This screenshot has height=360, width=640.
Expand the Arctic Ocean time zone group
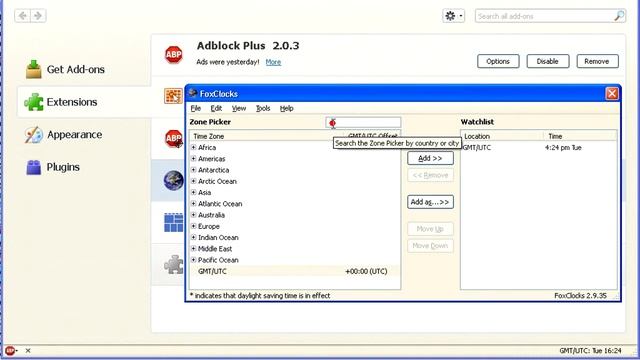pyautogui.click(x=194, y=181)
